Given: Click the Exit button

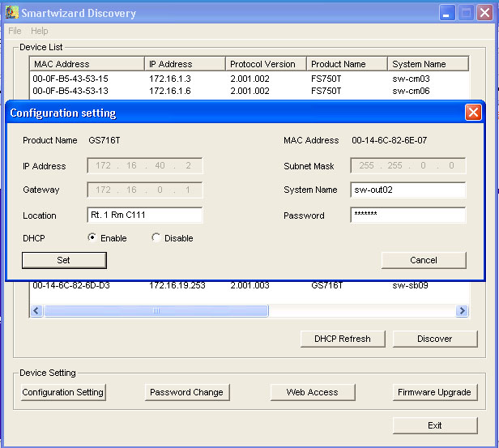Looking at the screenshot, I should [x=435, y=425].
